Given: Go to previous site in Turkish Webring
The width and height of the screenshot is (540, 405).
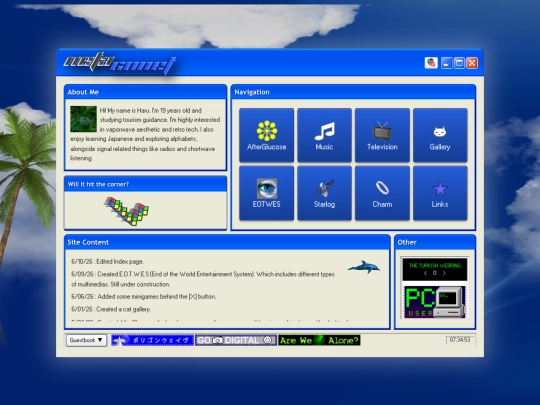Looking at the screenshot, I should [x=426, y=273].
